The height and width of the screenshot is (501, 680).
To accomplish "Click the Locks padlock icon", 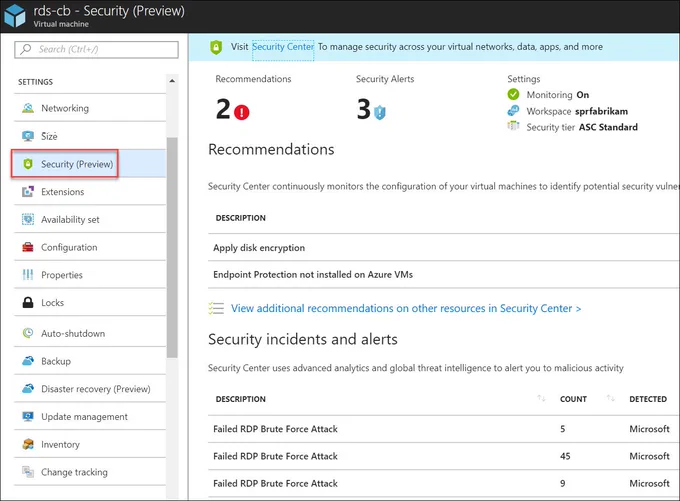I will click(28, 302).
